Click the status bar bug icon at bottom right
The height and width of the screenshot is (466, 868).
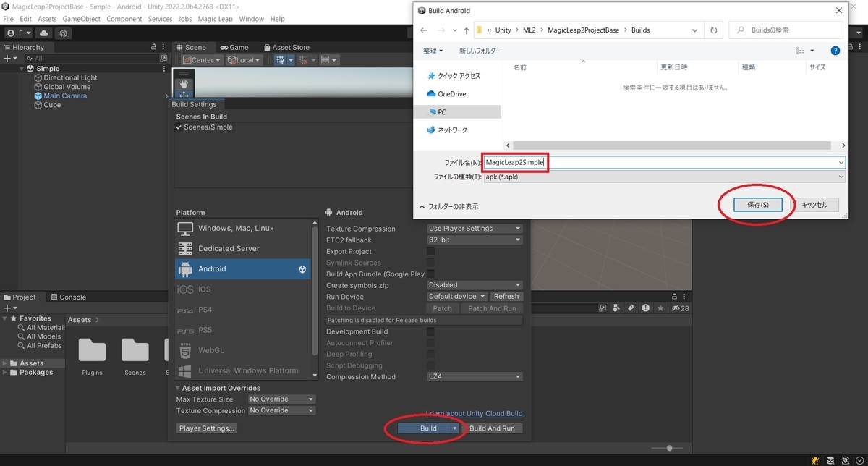(815, 460)
